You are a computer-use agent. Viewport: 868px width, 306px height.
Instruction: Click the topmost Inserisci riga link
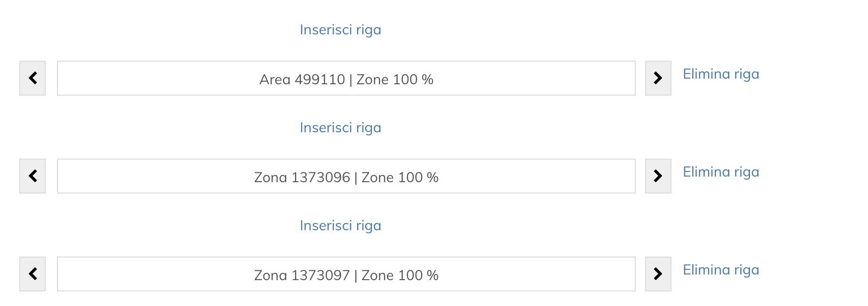pyautogui.click(x=340, y=29)
